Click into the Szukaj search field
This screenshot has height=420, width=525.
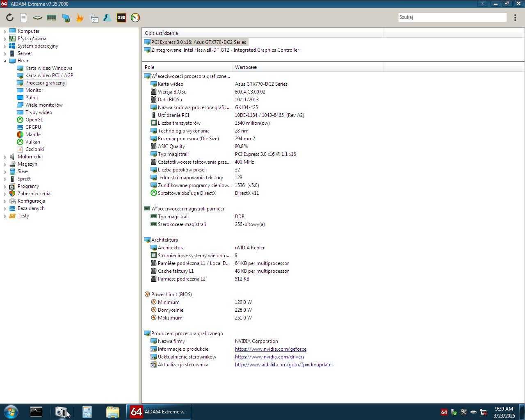click(x=452, y=17)
